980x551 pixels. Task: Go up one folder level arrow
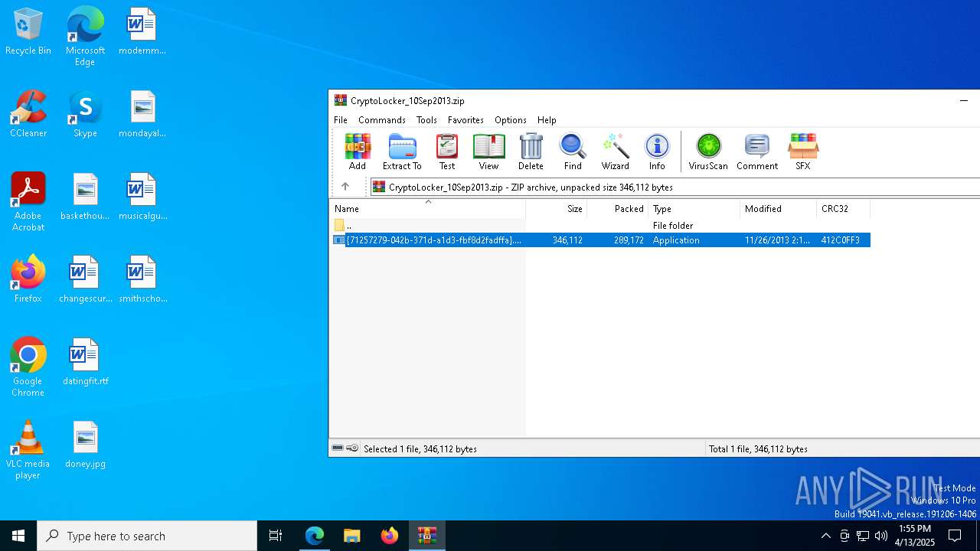[x=345, y=187]
